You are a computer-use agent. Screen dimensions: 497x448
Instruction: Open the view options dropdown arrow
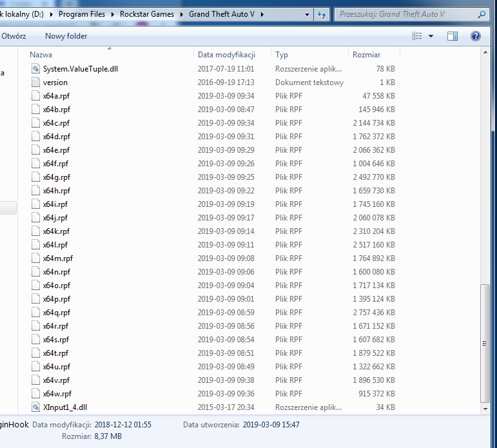pyautogui.click(x=431, y=36)
